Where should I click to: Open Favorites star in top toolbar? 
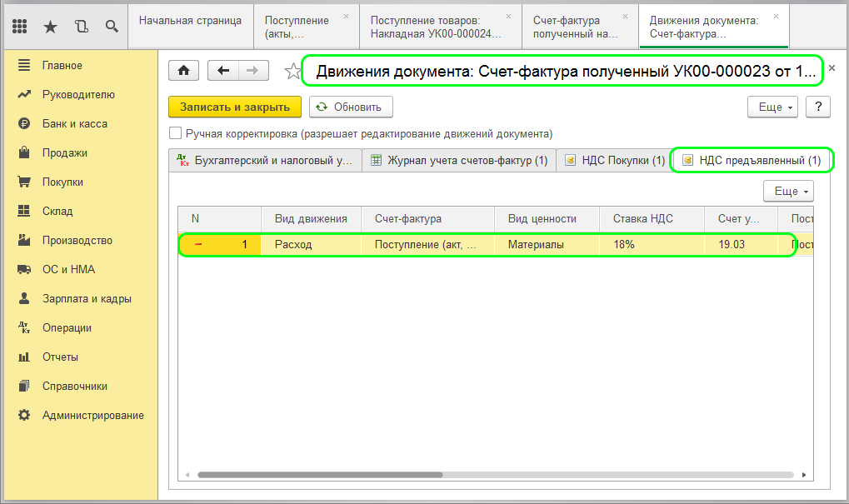pyautogui.click(x=50, y=27)
